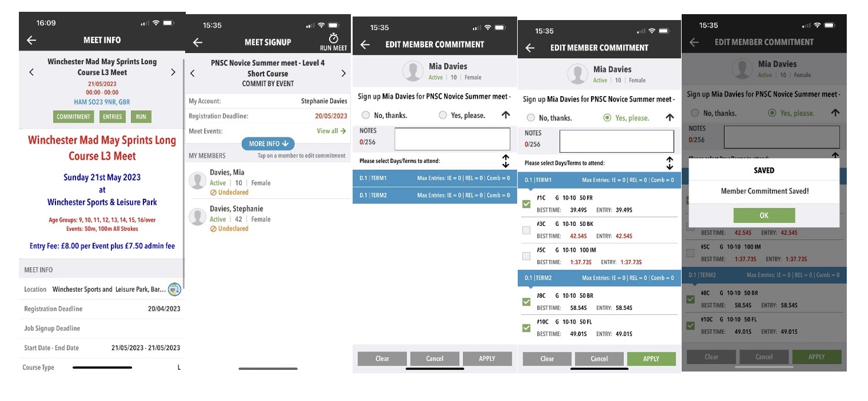Viewport: 868px width, 401px height.
Task: Go to next meet from PNSC Novice Summer
Action: point(343,73)
